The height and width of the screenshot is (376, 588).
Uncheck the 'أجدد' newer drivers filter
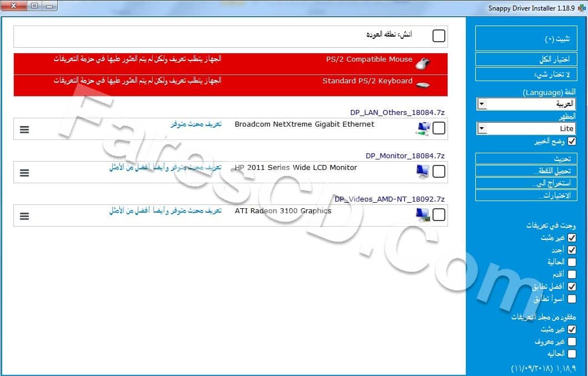tap(571, 250)
